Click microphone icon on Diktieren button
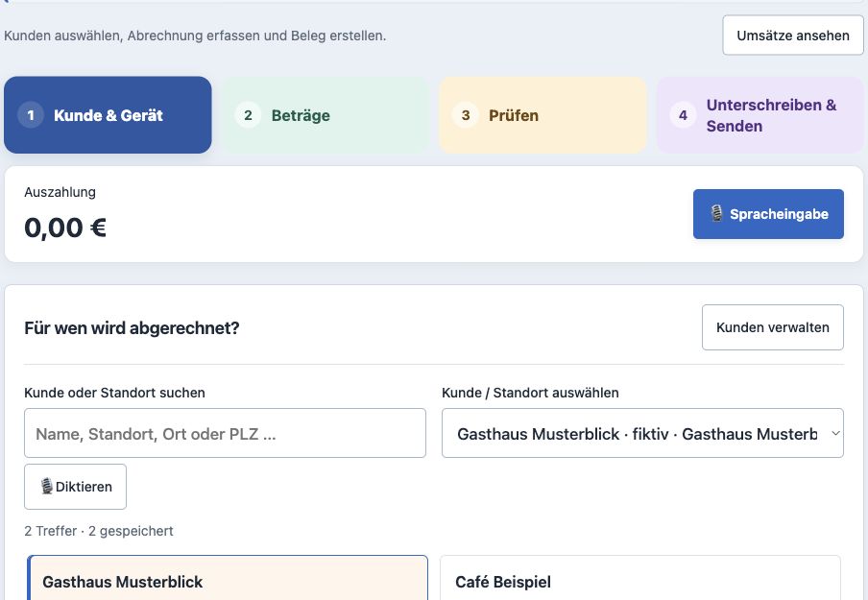The height and width of the screenshot is (600, 868). click(47, 486)
